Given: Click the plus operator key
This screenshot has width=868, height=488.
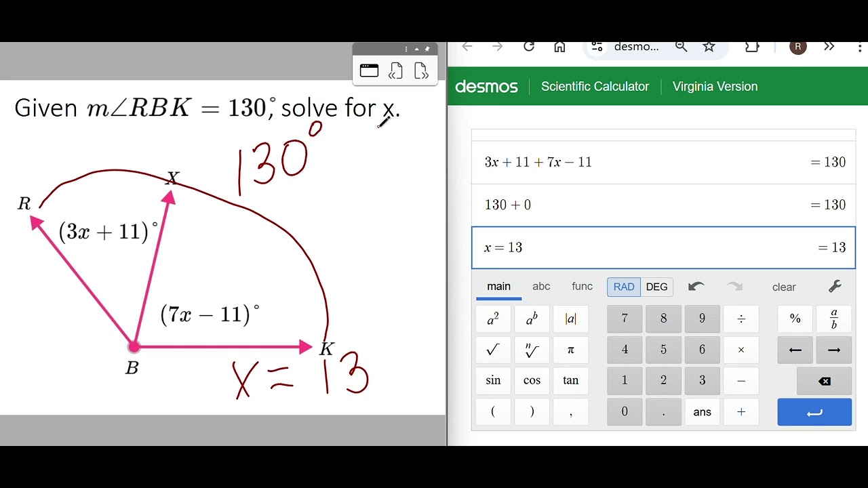Looking at the screenshot, I should (741, 412).
